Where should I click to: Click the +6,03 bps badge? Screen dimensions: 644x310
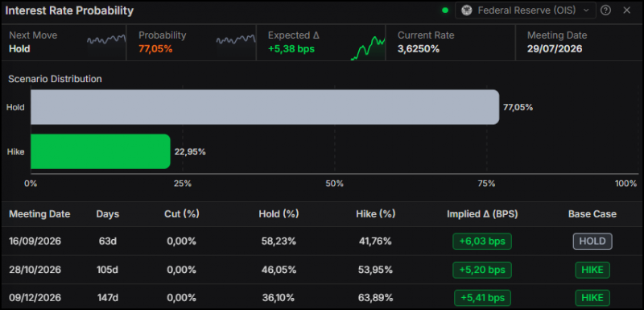click(x=482, y=241)
